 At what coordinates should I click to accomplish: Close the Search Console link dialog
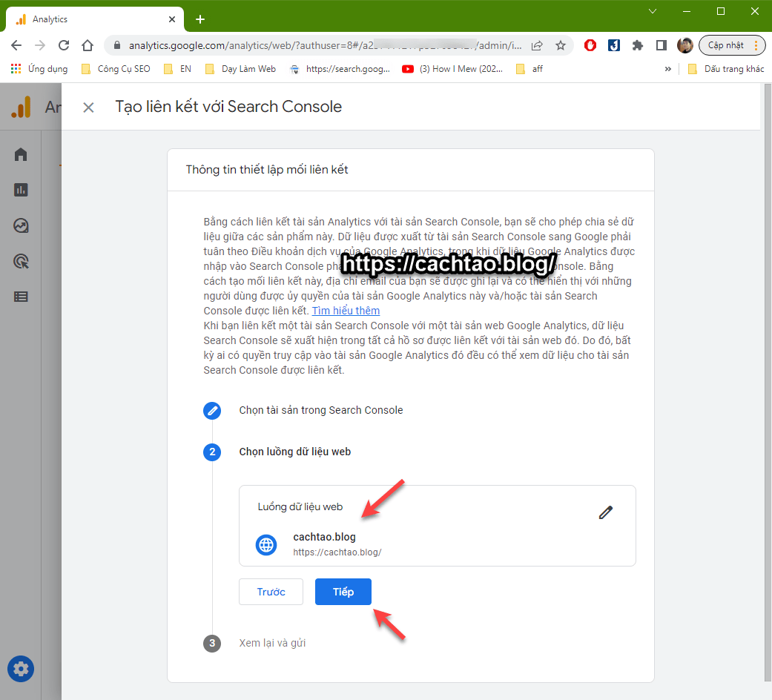point(89,108)
